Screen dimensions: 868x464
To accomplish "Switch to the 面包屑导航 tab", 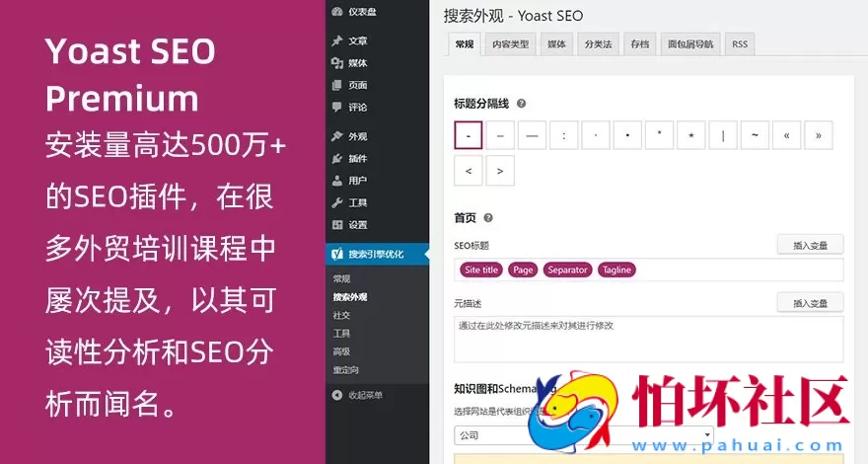I will coord(690,44).
